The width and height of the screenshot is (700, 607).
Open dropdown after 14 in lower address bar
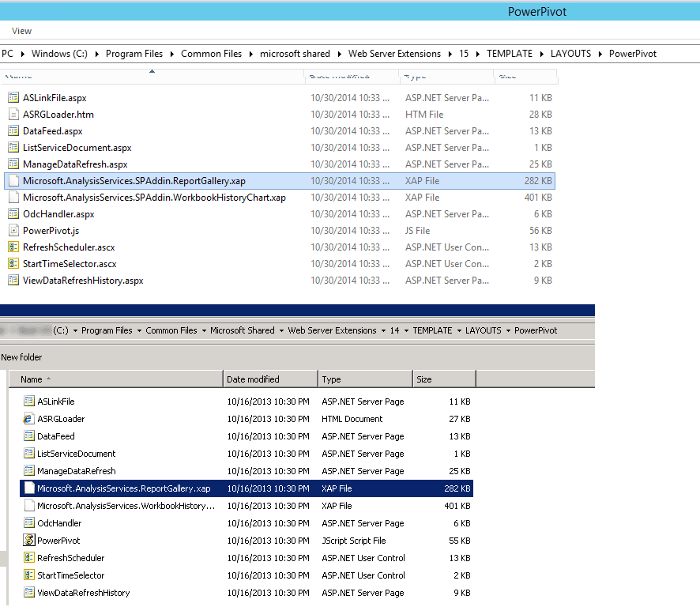(x=406, y=331)
